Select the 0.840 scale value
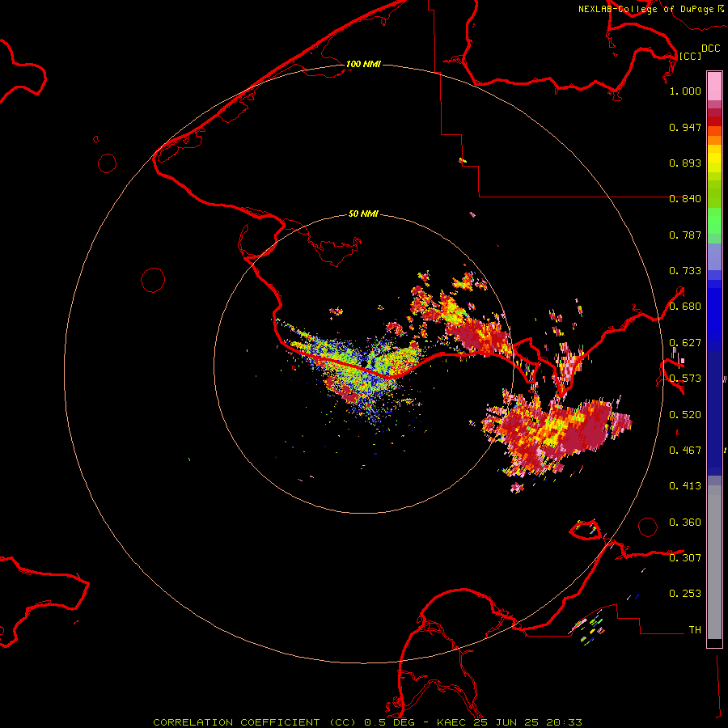Viewport: 728px width, 728px height. coord(685,199)
